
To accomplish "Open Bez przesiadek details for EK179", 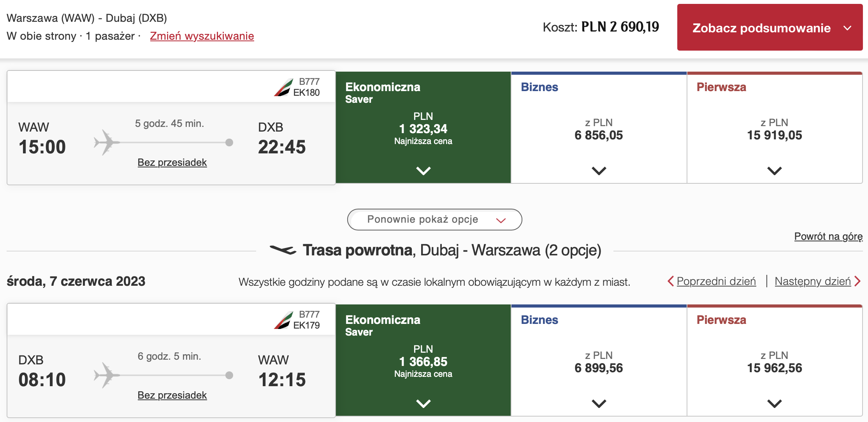I will tap(172, 395).
